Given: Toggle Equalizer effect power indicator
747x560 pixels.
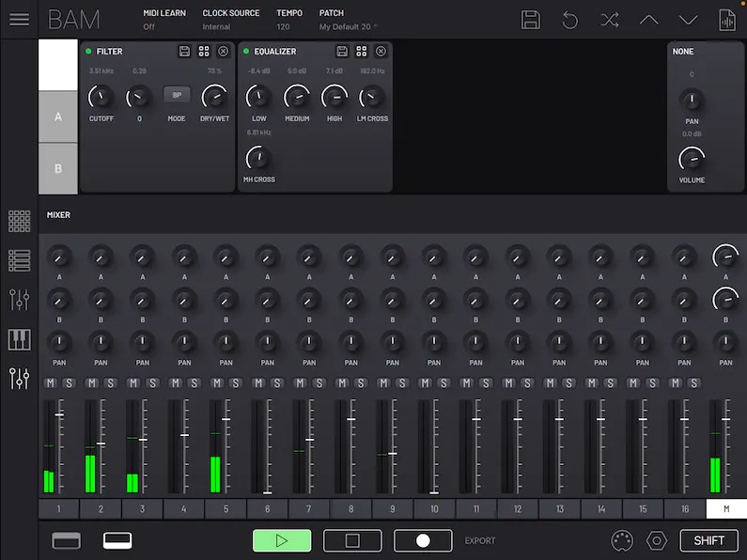Looking at the screenshot, I should click(x=246, y=51).
